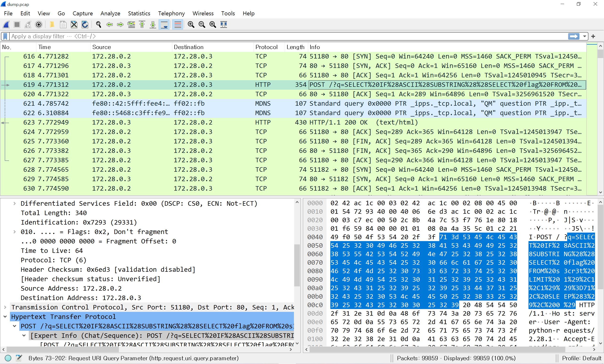Go to first packet arrow icon
The height and width of the screenshot is (364, 604).
(x=142, y=25)
